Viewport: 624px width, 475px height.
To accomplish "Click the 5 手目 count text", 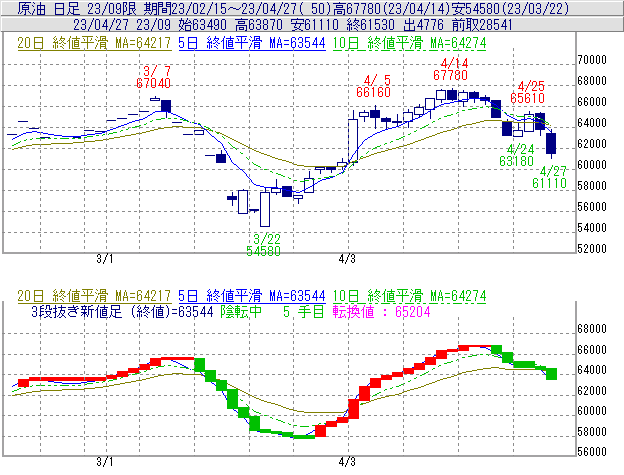I will tap(304, 311).
